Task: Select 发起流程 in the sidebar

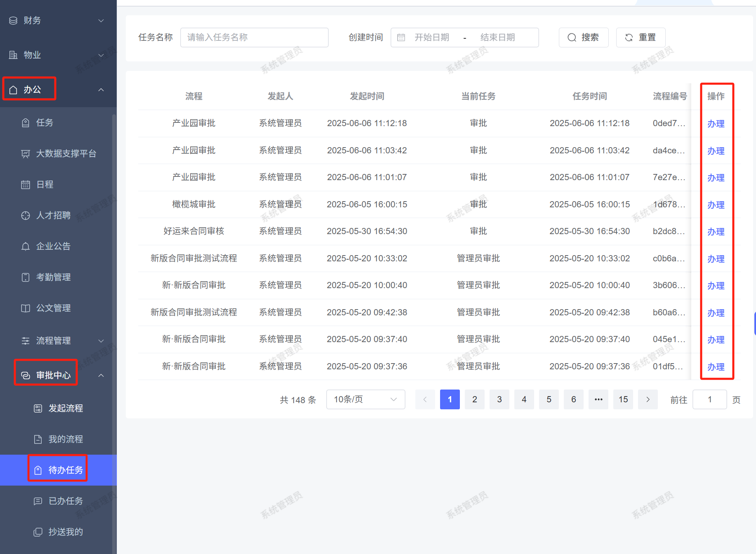Action: click(x=65, y=408)
